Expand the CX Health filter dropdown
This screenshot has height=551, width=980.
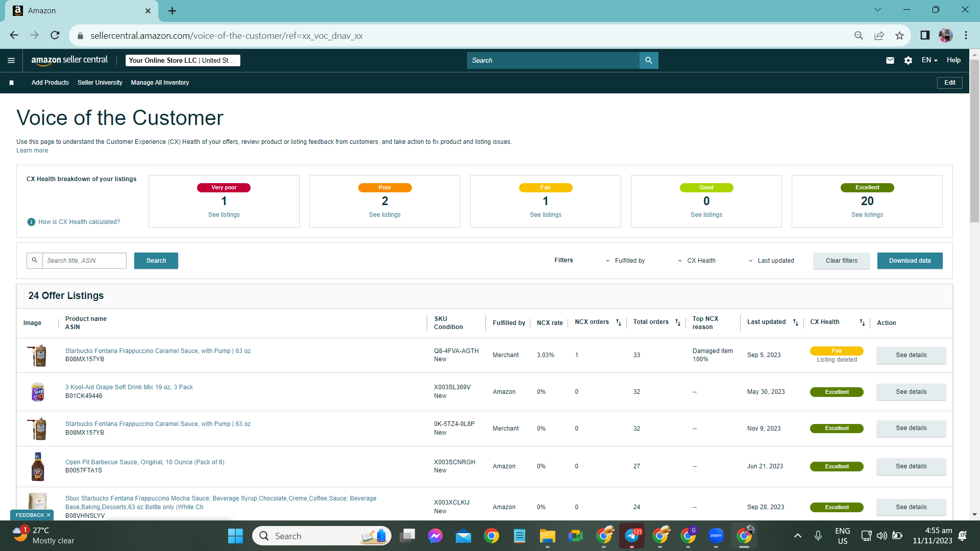(x=697, y=261)
